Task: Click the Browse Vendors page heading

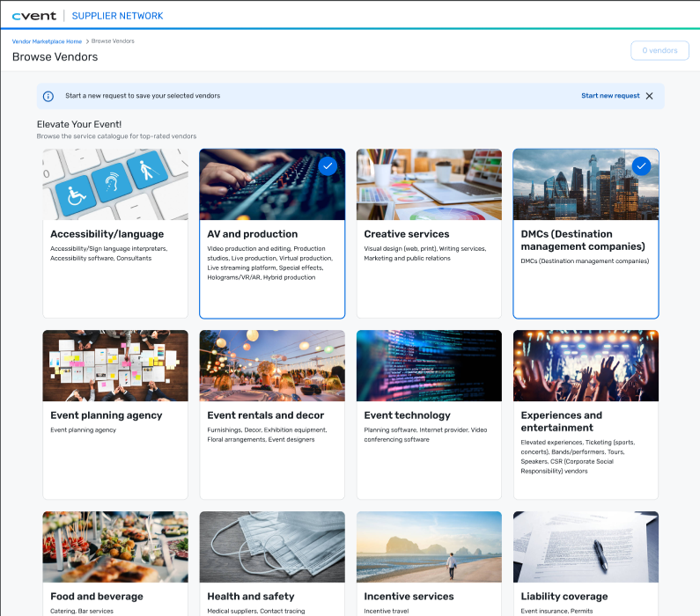Action: click(55, 57)
